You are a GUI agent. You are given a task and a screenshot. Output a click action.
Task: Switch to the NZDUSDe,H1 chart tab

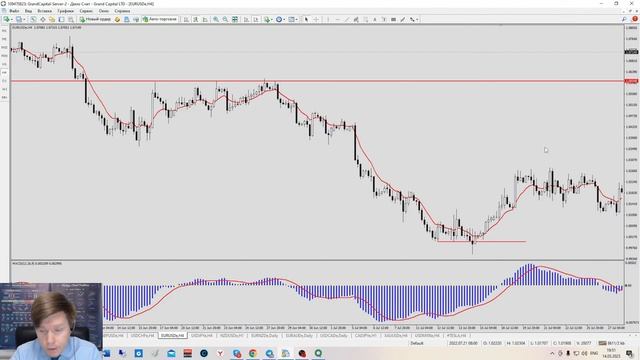click(x=232, y=336)
